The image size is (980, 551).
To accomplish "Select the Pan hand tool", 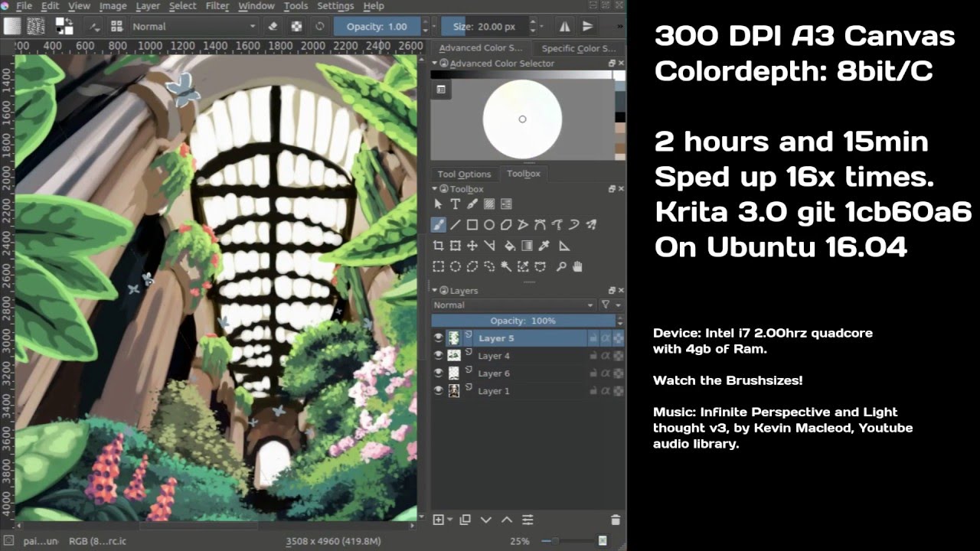I will [578, 266].
